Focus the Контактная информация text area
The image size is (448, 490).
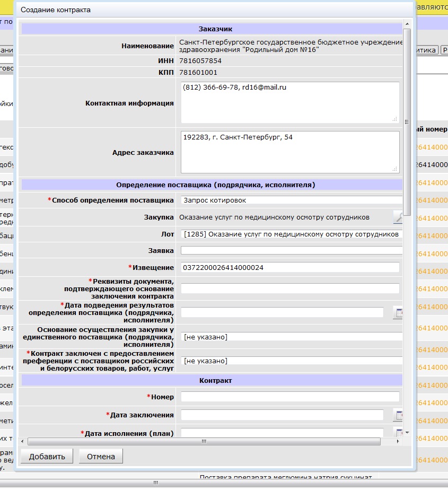coord(290,102)
